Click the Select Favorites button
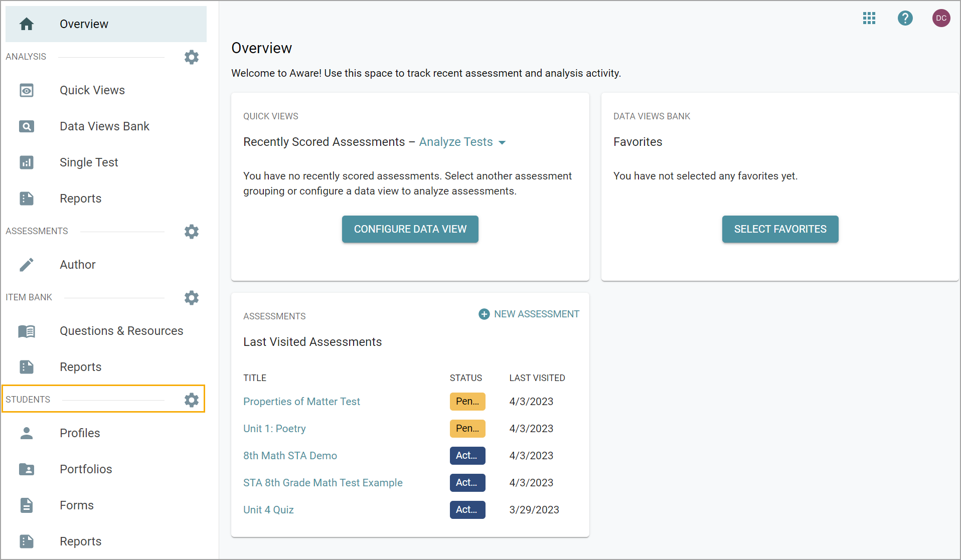961x560 pixels. coord(780,229)
